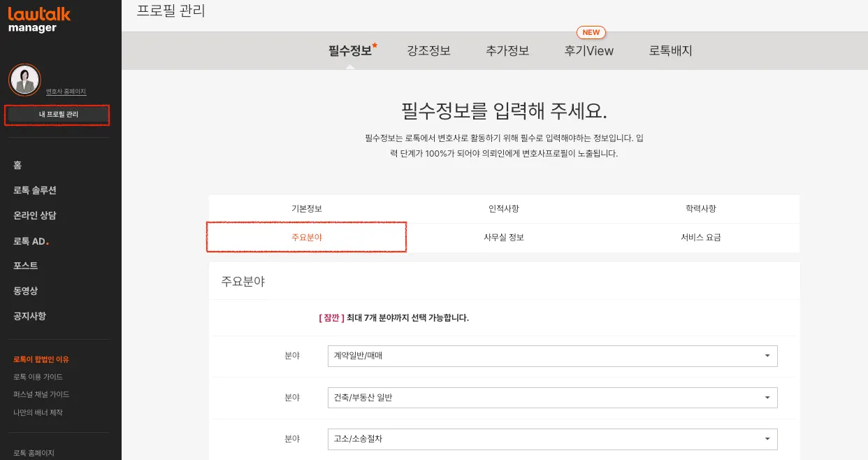868x460 pixels.
Task: Switch to the 추가정보 tab
Action: click(x=507, y=51)
